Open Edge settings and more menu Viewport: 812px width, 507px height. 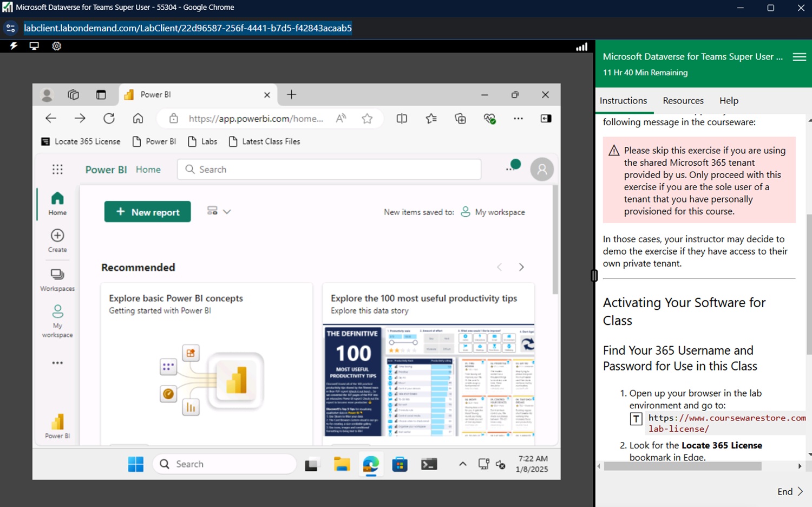coord(518,118)
